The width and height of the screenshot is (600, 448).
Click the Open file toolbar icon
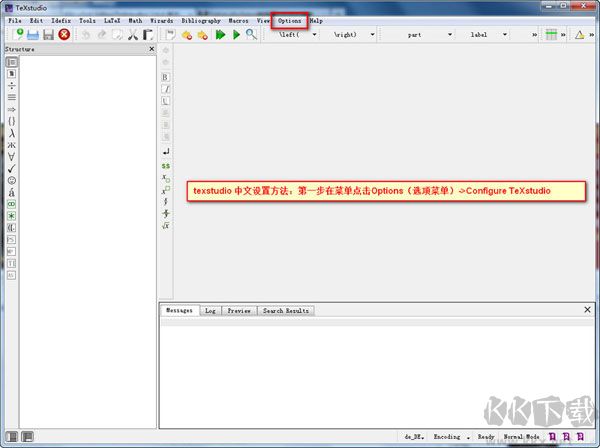(x=33, y=35)
